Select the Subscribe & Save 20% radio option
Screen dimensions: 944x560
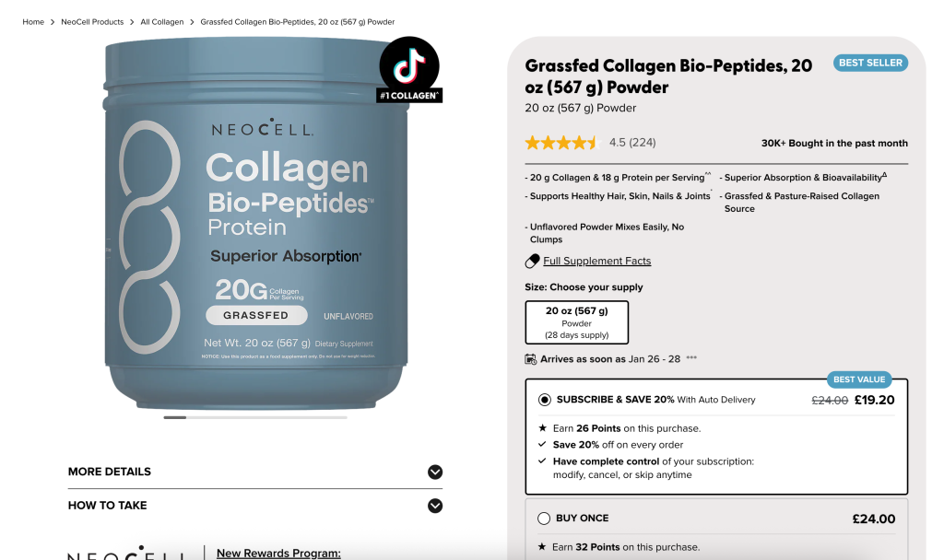coord(544,400)
